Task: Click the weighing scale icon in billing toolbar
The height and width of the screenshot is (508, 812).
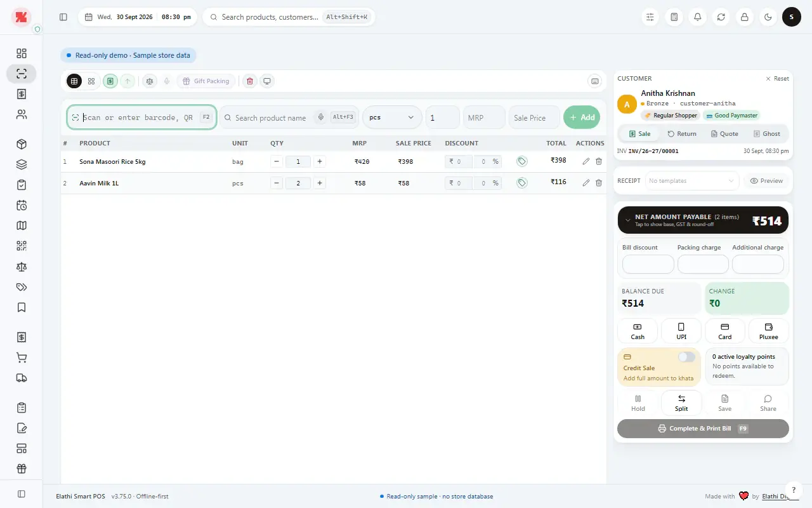Action: tap(150, 81)
